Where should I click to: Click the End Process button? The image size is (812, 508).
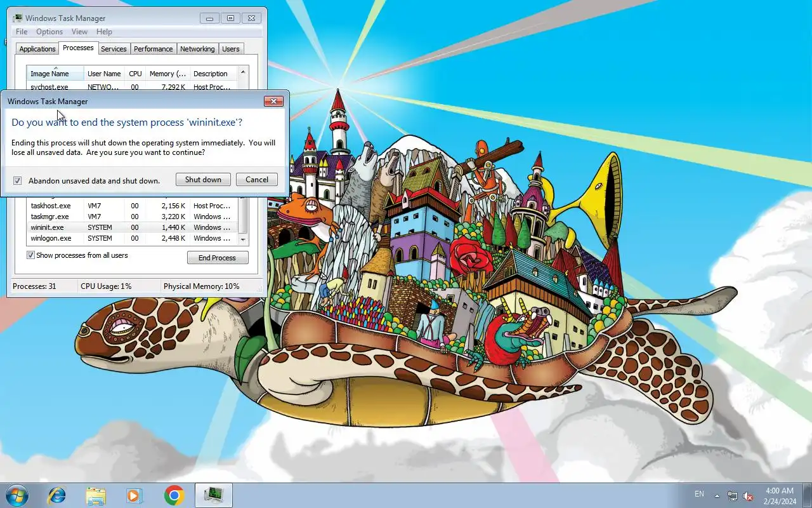coord(217,258)
